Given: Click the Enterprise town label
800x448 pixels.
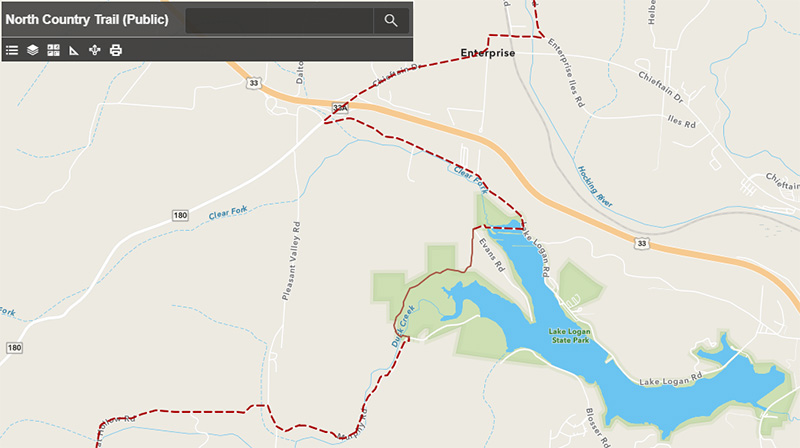Looking at the screenshot, I should [x=488, y=53].
